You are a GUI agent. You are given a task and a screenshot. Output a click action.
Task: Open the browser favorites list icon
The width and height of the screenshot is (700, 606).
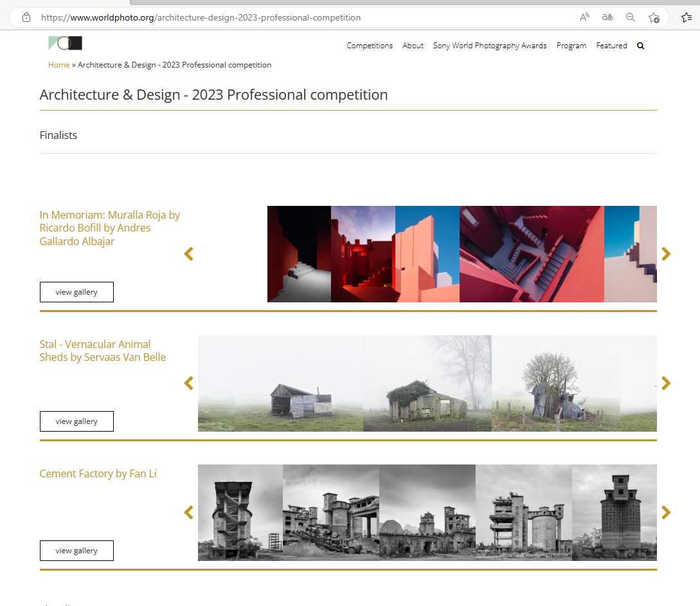pyautogui.click(x=686, y=17)
